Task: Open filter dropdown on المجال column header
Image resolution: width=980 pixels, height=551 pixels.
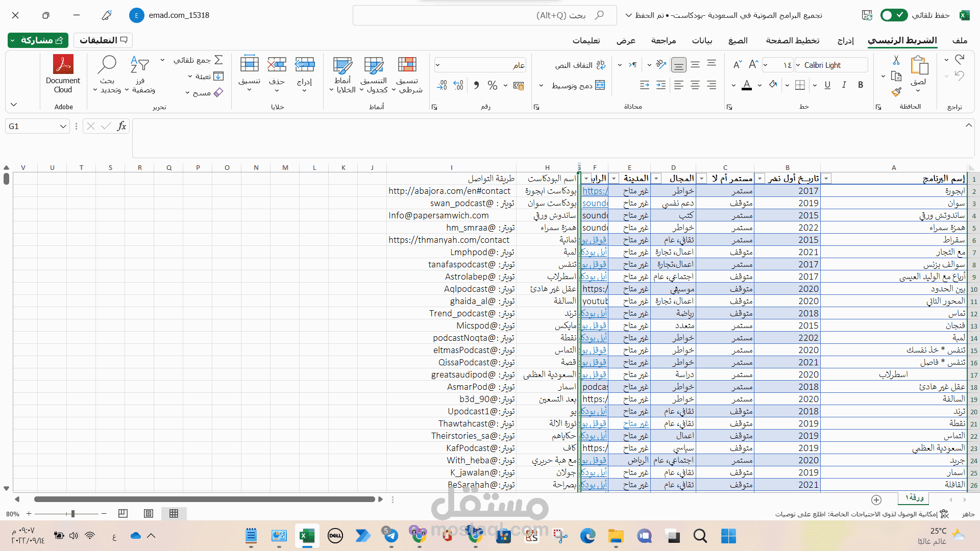Action: click(657, 179)
